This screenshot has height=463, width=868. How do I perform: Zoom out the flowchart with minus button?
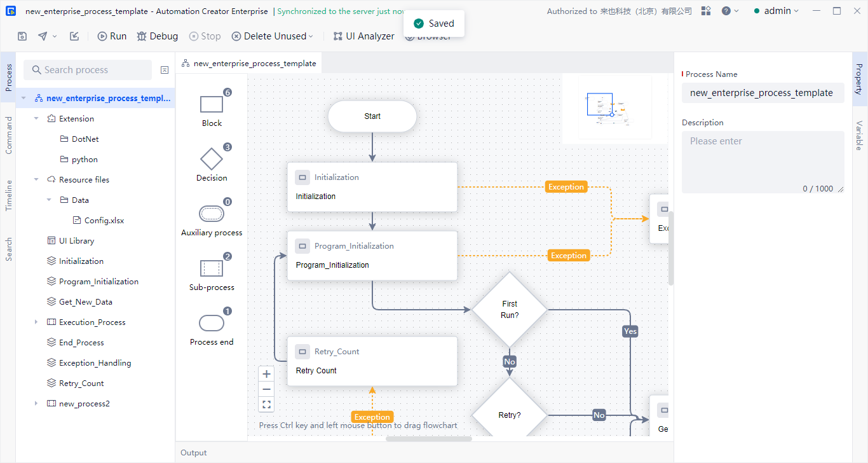coord(267,389)
